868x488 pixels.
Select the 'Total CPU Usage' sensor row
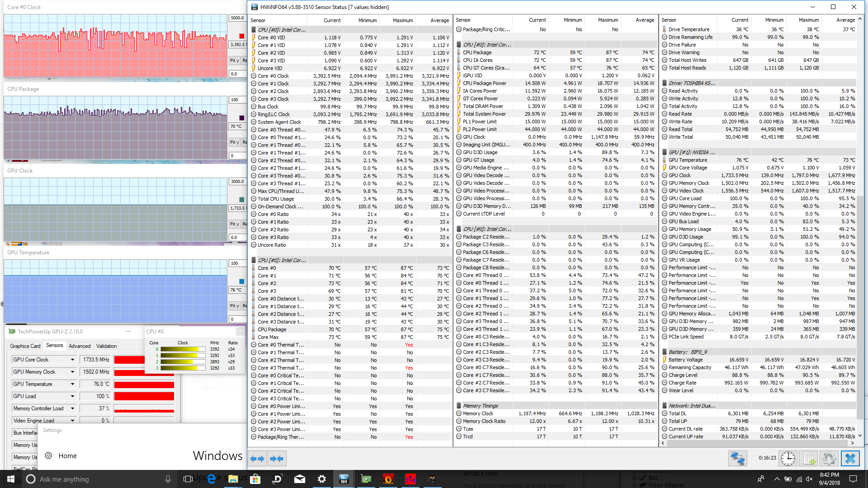click(x=351, y=199)
